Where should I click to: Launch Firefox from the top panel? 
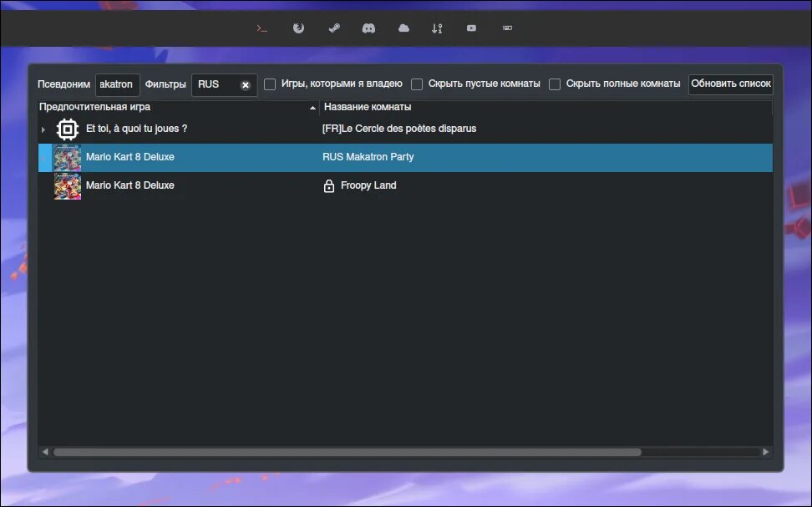[298, 28]
